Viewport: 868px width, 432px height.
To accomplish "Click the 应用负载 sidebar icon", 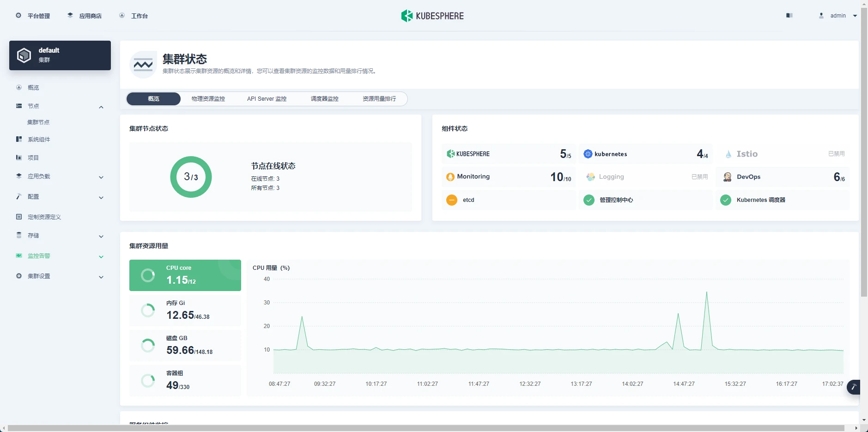I will 19,176.
